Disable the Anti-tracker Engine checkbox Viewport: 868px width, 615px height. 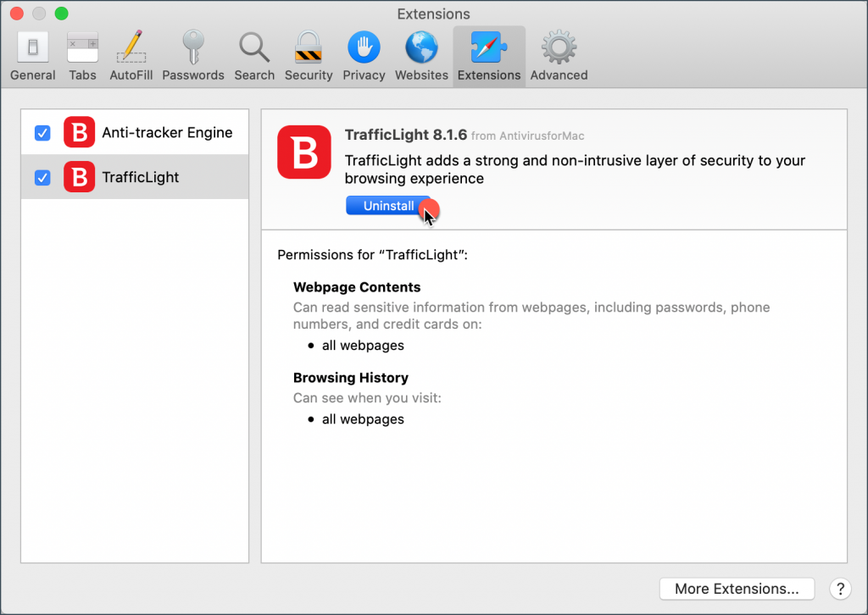click(x=42, y=133)
